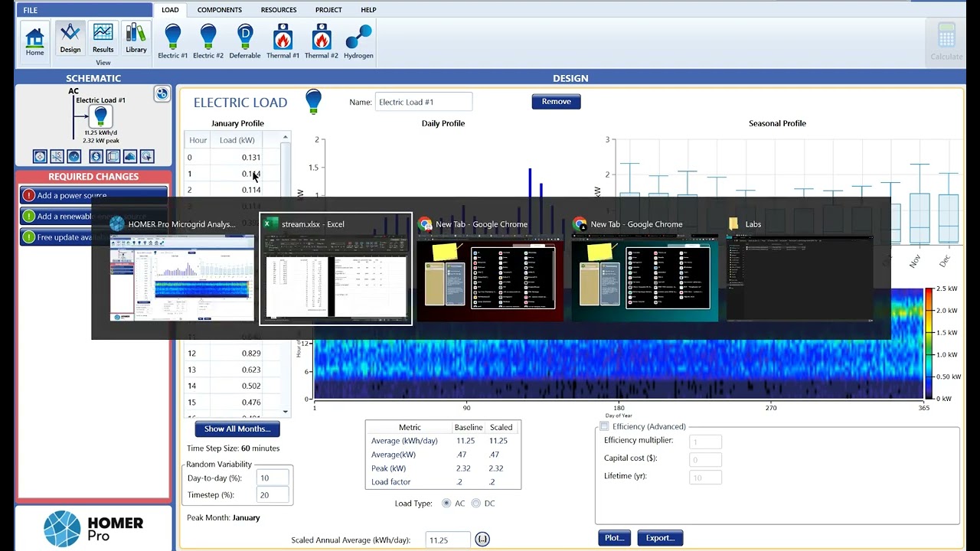Click the red exclamation warning icon

pos(28,195)
